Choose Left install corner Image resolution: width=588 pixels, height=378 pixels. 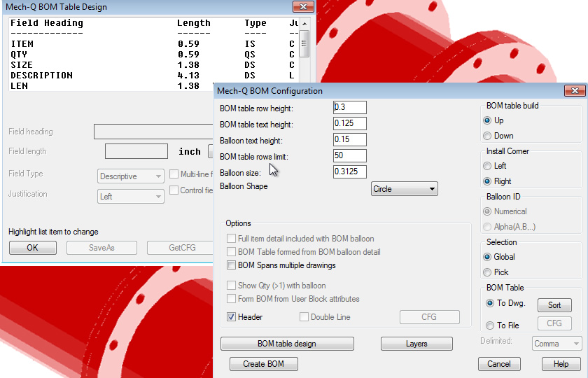[487, 166]
